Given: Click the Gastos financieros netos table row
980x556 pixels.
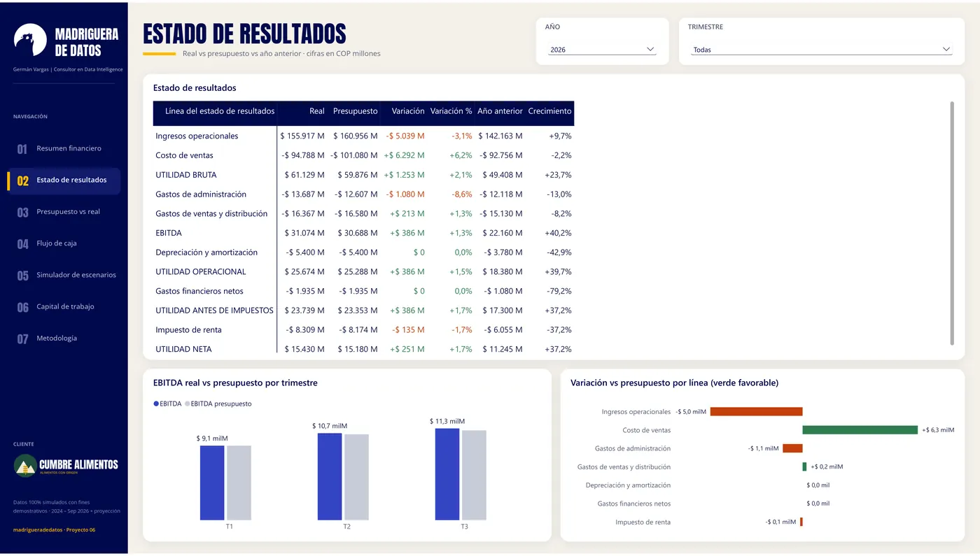Looking at the screenshot, I should point(363,291).
